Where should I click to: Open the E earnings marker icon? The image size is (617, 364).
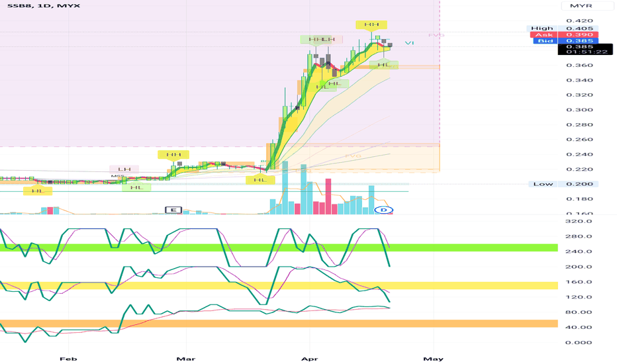(173, 210)
